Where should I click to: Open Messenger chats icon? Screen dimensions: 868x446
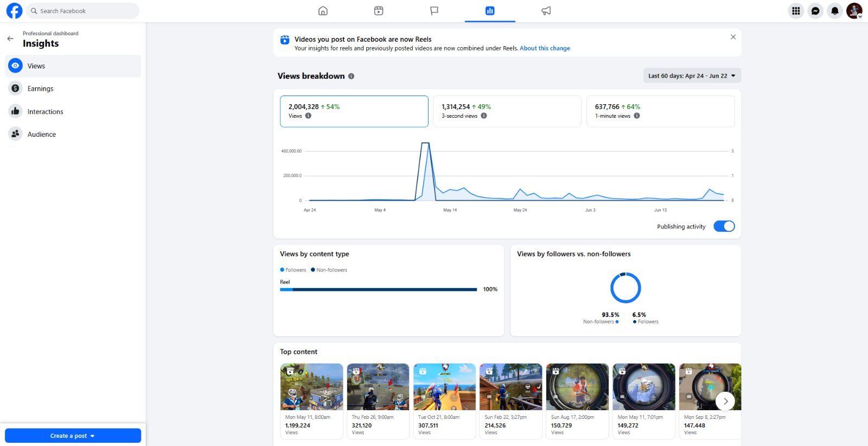[815, 11]
